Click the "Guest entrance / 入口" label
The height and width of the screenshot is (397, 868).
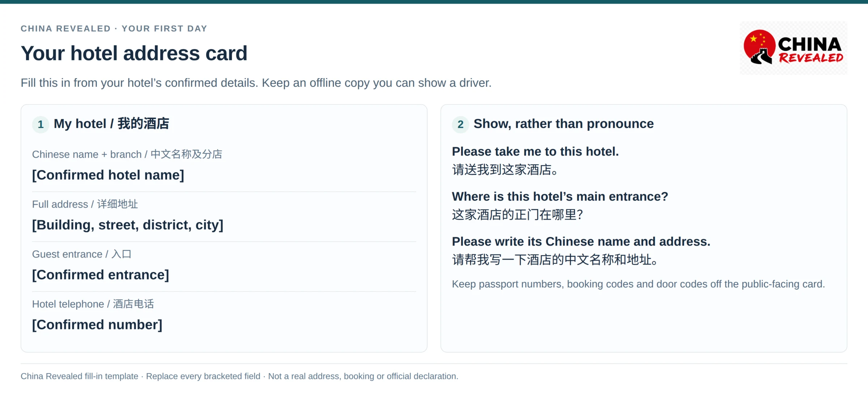82,254
